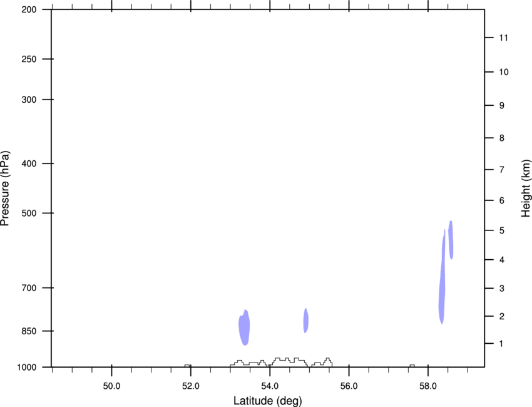Pick the 11 km height label
The height and width of the screenshot is (407, 532).
(503, 38)
